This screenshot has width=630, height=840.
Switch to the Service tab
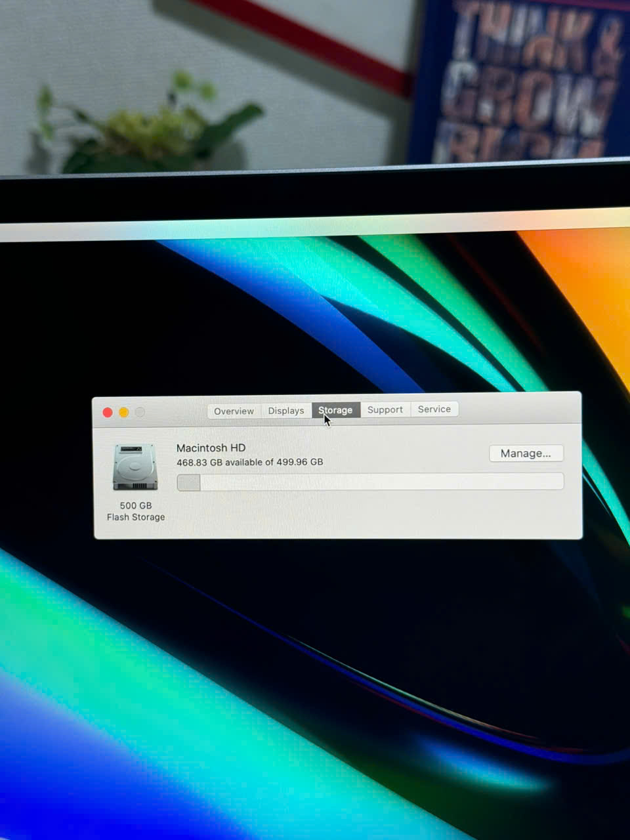434,409
